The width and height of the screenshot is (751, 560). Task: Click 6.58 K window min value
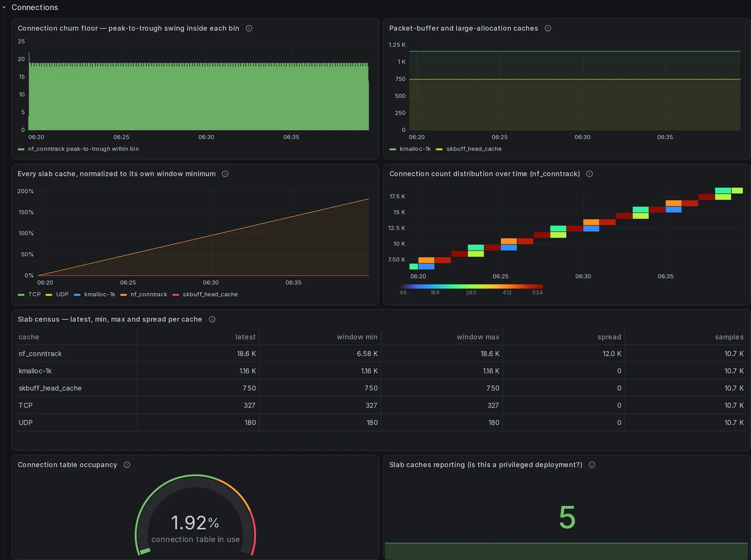367,354
